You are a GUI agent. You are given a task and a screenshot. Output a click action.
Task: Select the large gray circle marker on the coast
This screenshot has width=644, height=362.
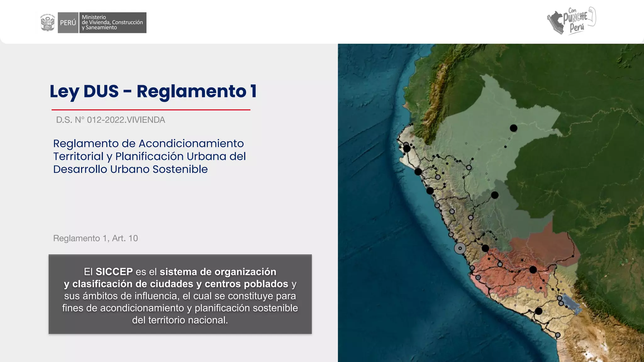click(460, 248)
